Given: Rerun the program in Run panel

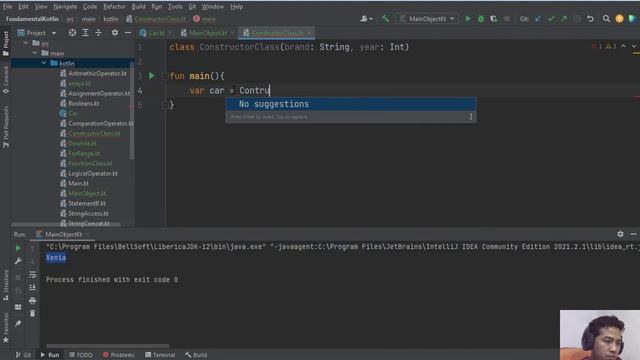Looking at the screenshot, I should (18, 248).
